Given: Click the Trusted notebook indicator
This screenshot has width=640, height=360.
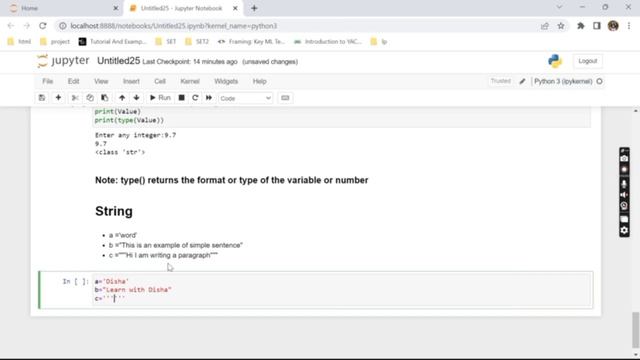Looking at the screenshot, I should 500,81.
